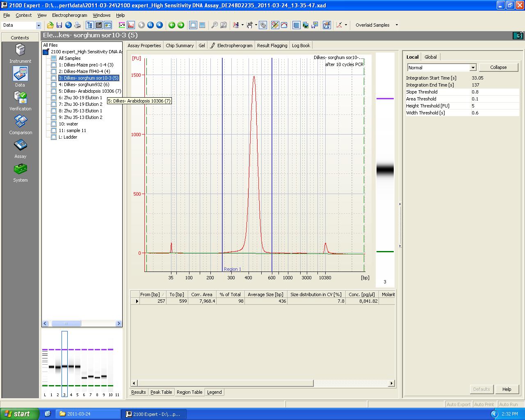Open the Comparison context
Screen dimensions: 525x420
[x=20, y=125]
